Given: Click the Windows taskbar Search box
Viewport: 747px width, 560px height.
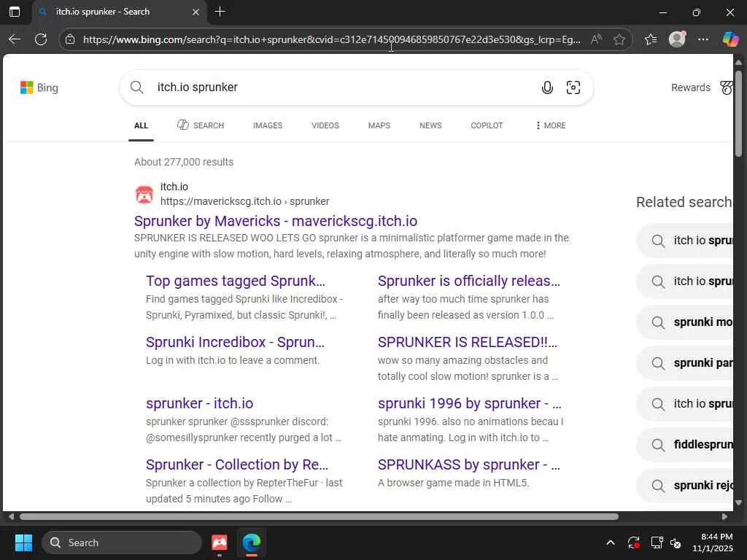Looking at the screenshot, I should click(x=122, y=542).
